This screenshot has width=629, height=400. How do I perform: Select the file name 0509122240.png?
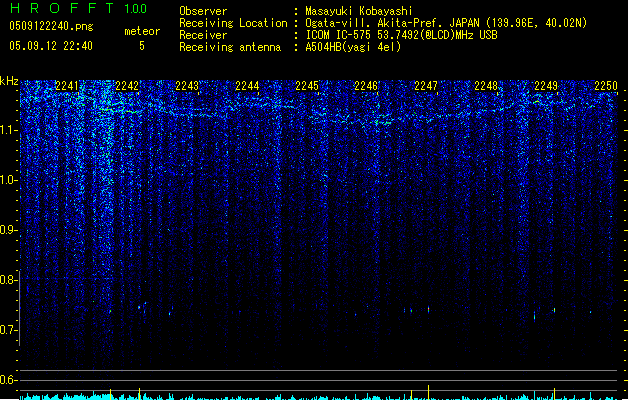(x=51, y=26)
